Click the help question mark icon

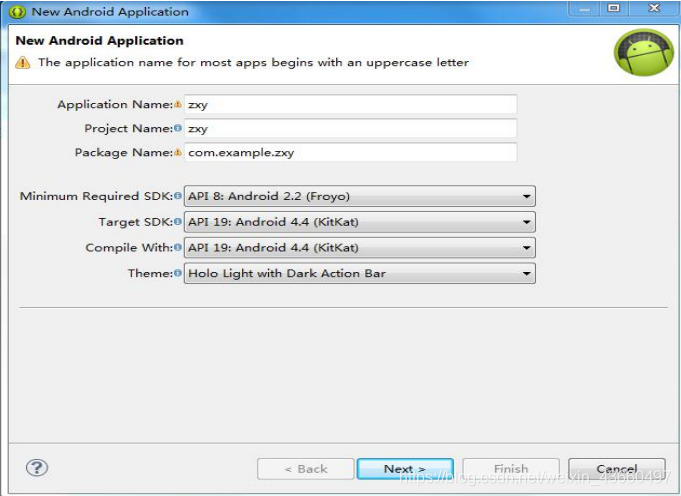37,468
